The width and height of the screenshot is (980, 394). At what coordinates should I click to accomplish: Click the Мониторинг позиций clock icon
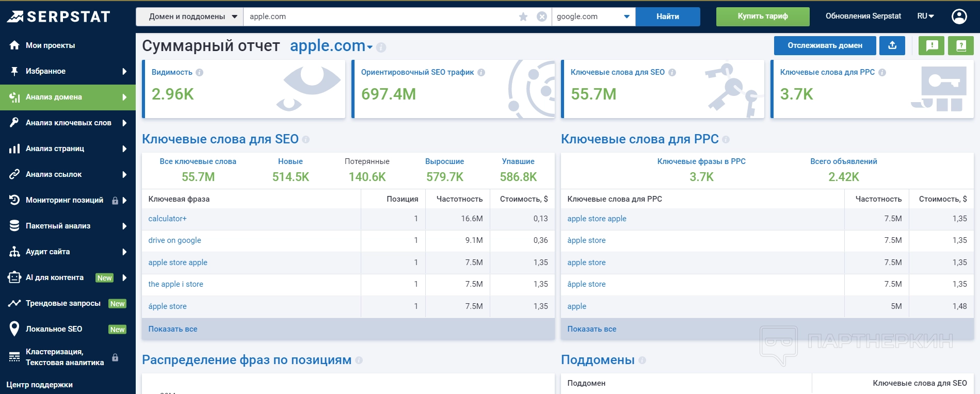14,200
